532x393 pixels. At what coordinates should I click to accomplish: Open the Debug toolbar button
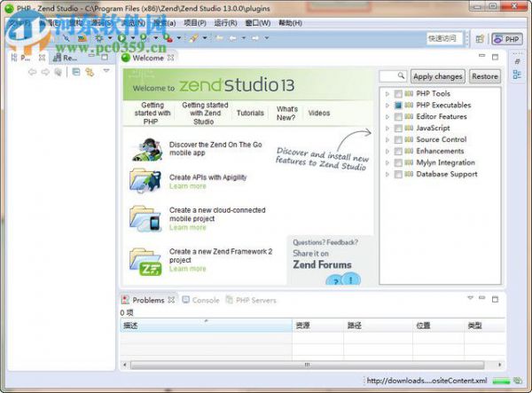(99, 38)
